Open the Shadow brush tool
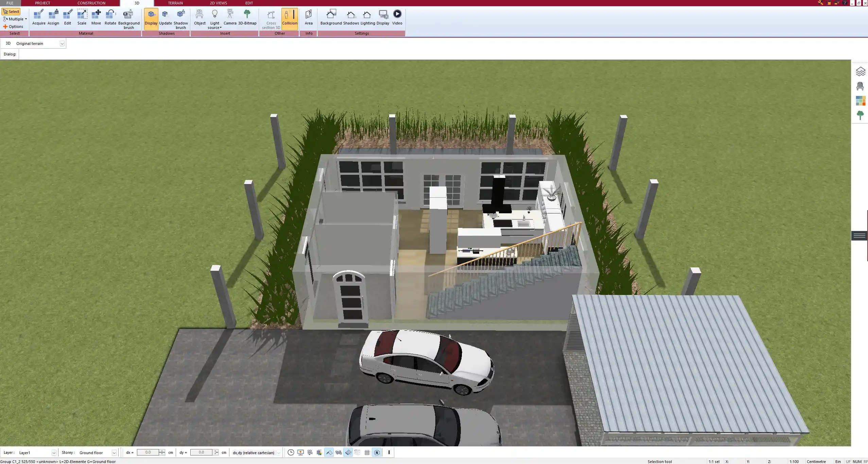Screen dimensions: 868x464 (x=180, y=16)
